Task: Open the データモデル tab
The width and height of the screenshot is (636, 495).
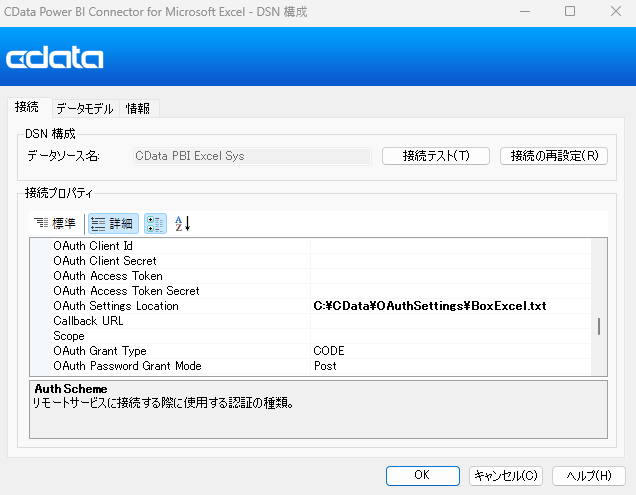Action: click(84, 109)
